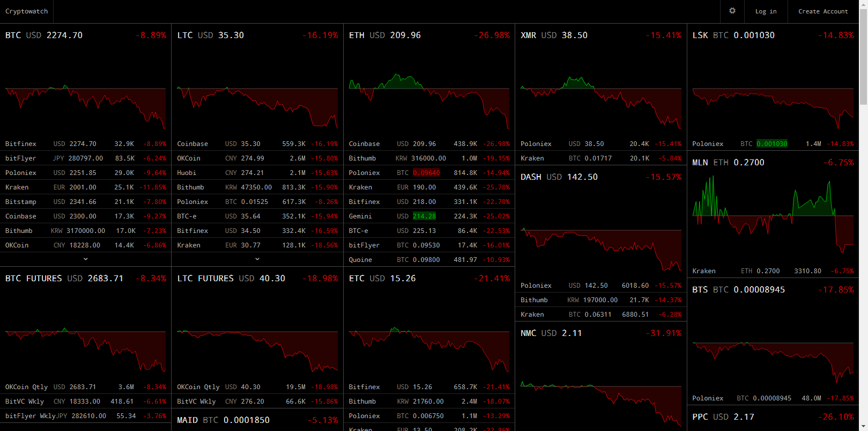Open the PPC USD 2.17 header
Image resolution: width=868 pixels, height=431 pixels.
click(x=773, y=417)
